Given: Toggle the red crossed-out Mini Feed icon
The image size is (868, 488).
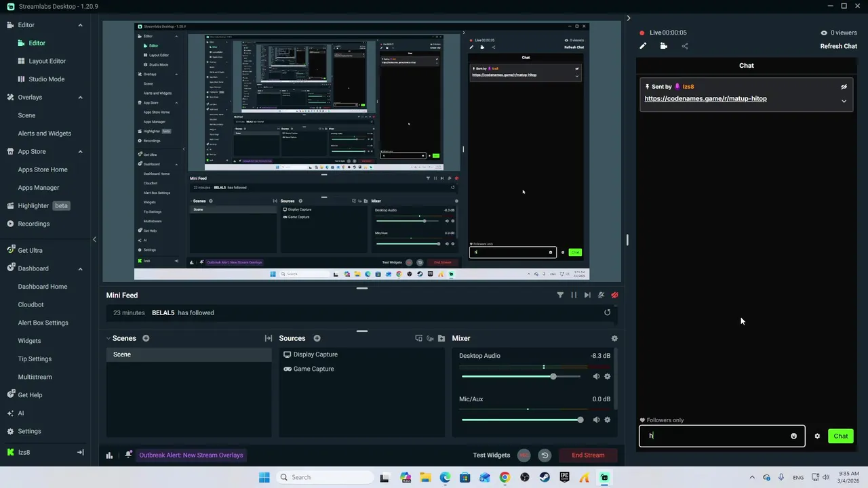Looking at the screenshot, I should click(614, 295).
